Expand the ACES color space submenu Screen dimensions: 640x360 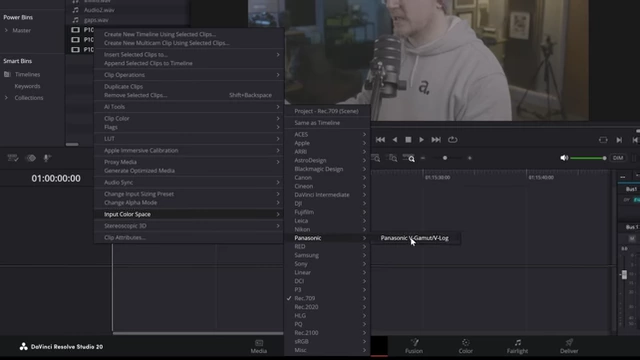[x=328, y=134]
